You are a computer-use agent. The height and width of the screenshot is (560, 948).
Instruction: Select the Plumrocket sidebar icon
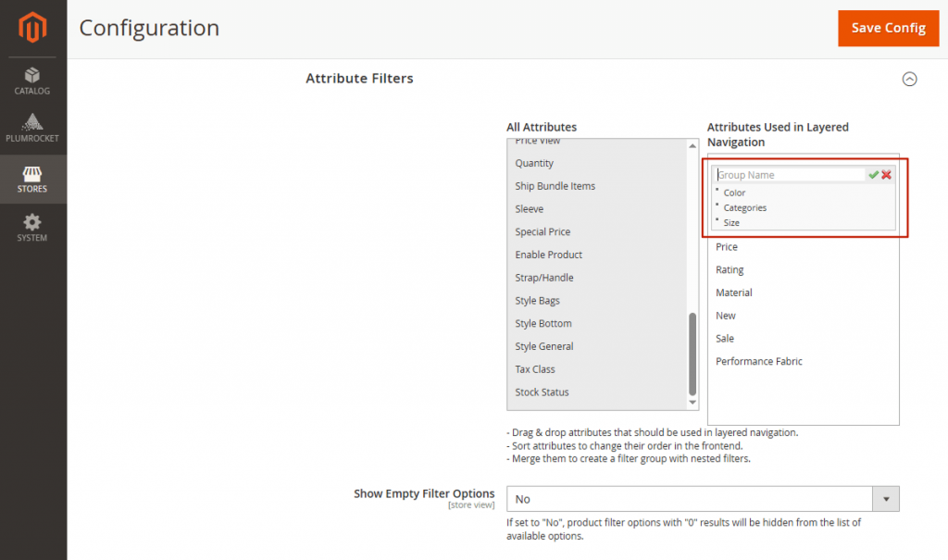click(x=31, y=130)
